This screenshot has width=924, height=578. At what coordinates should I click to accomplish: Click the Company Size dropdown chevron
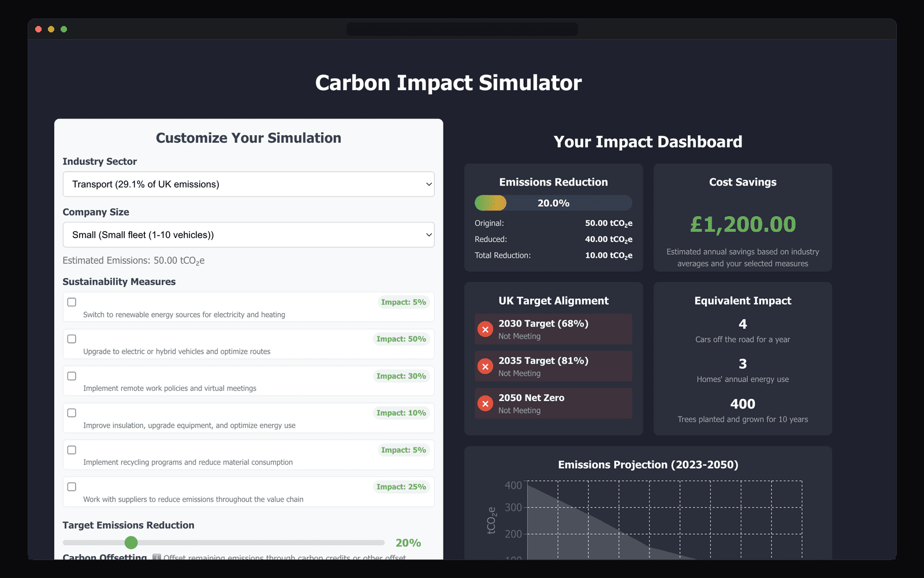coord(429,235)
